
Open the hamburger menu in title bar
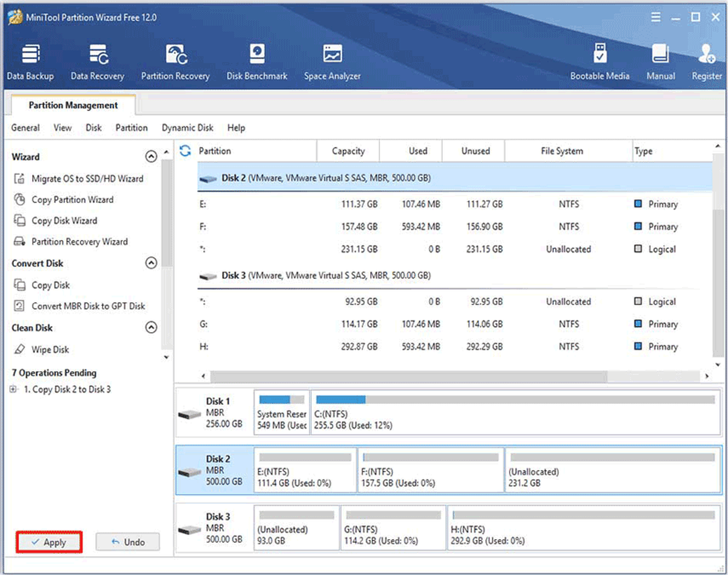tap(656, 18)
